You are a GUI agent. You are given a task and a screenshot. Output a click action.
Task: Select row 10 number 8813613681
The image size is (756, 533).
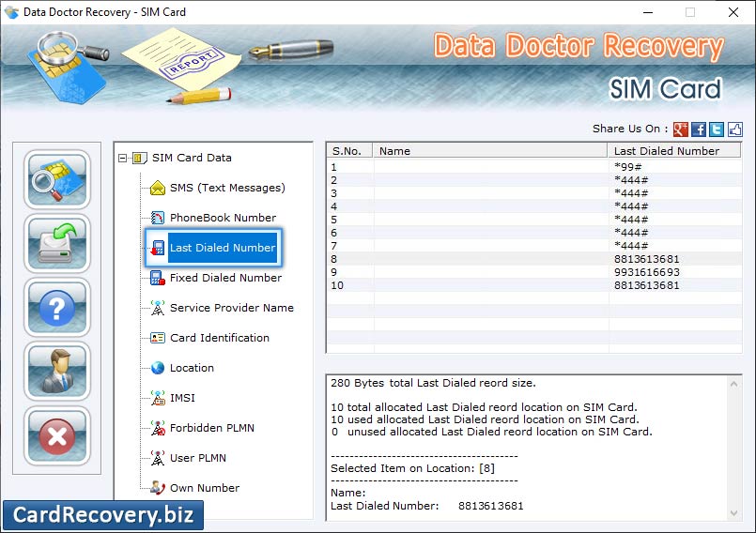(534, 285)
